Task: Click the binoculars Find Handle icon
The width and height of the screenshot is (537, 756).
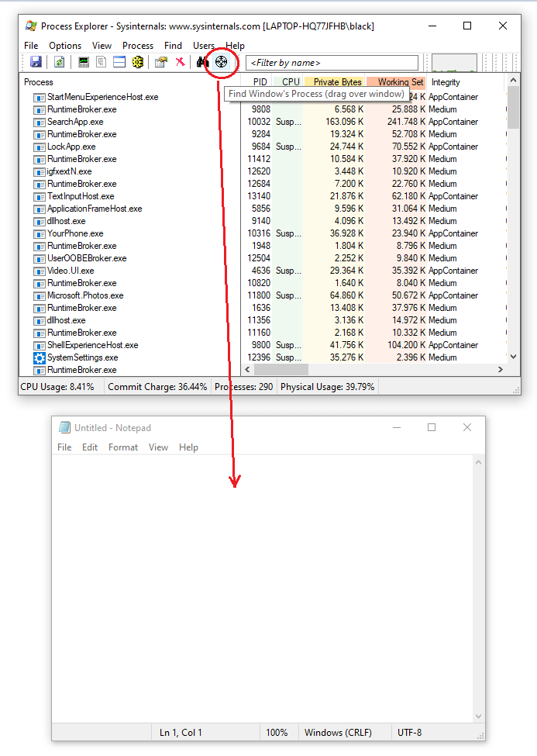Action: click(x=203, y=62)
